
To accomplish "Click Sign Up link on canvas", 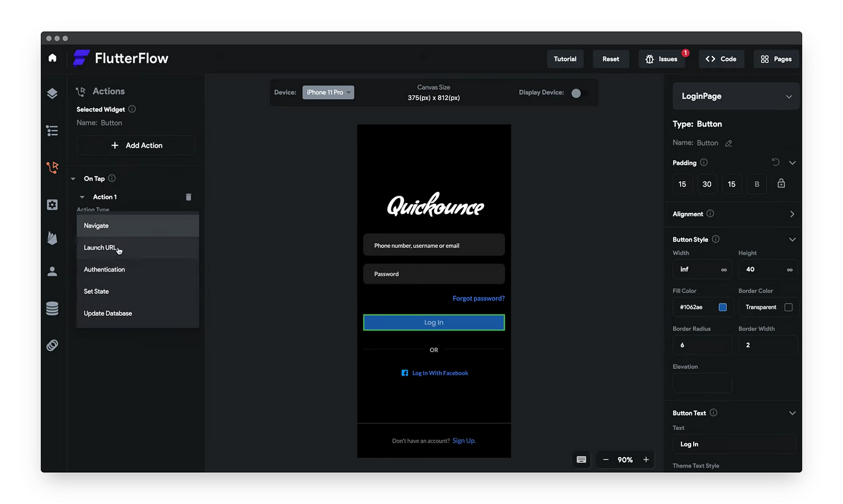I will point(464,441).
